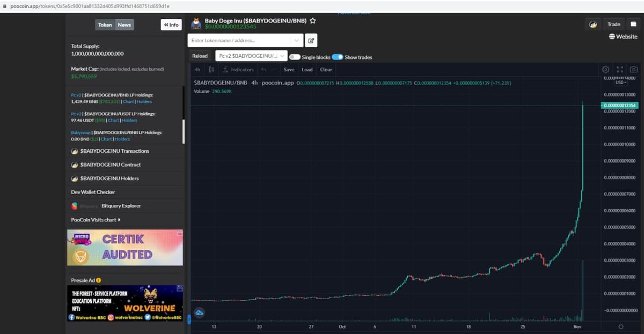Click the Trade button
The image size is (644, 334).
coord(613,24)
